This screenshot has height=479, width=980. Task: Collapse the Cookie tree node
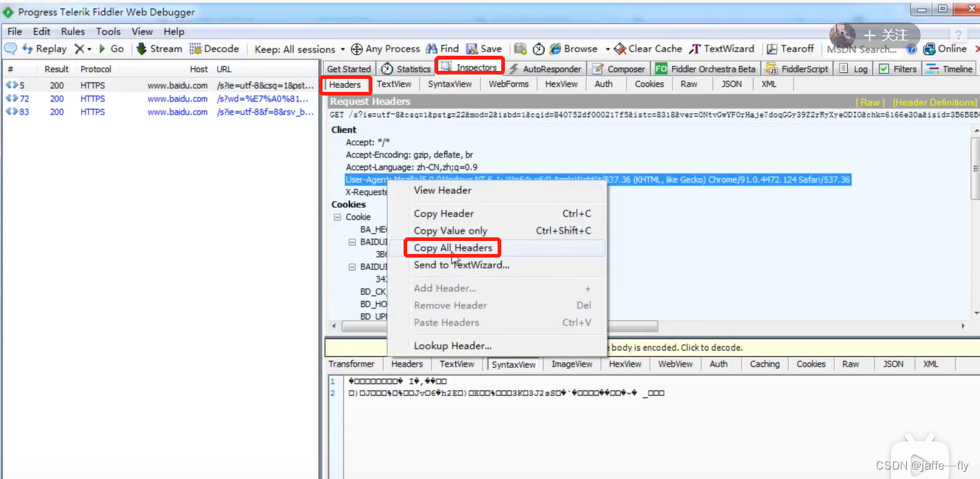(337, 217)
